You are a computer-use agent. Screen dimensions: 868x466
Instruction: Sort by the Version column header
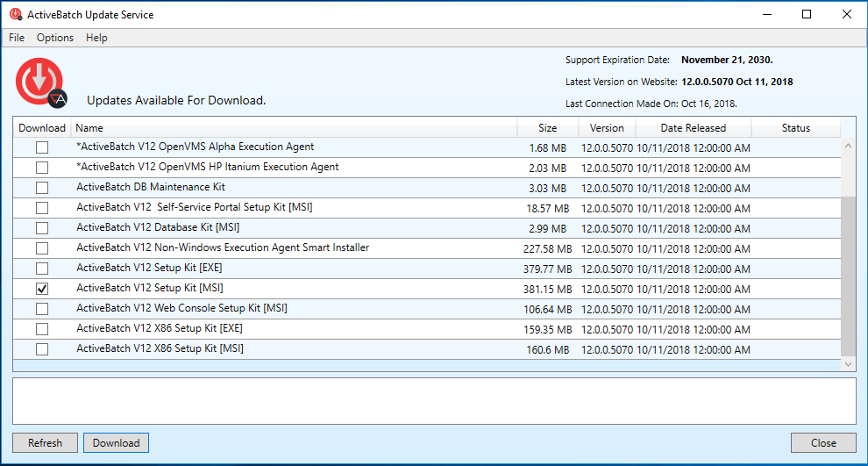pyautogui.click(x=607, y=128)
